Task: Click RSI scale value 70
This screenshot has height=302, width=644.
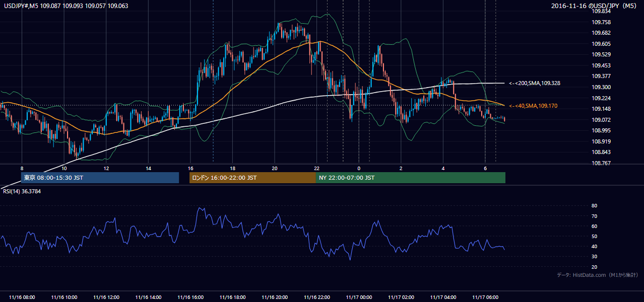Action: pyautogui.click(x=594, y=216)
